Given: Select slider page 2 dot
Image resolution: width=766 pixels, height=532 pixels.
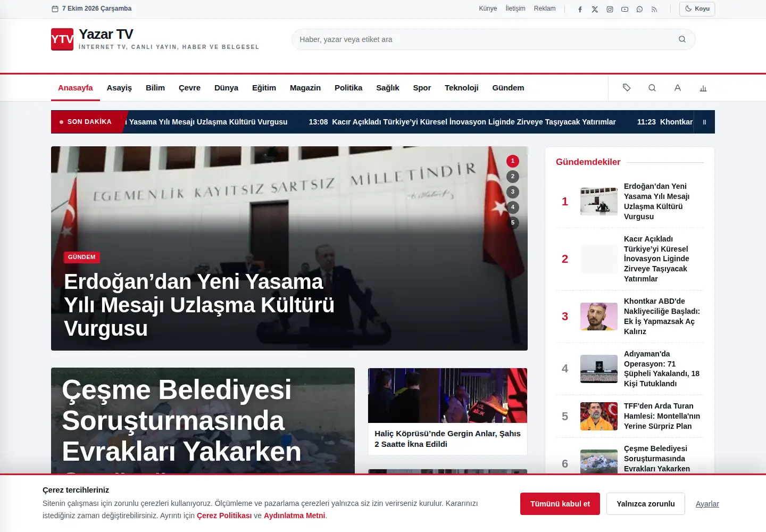Looking at the screenshot, I should (x=513, y=176).
